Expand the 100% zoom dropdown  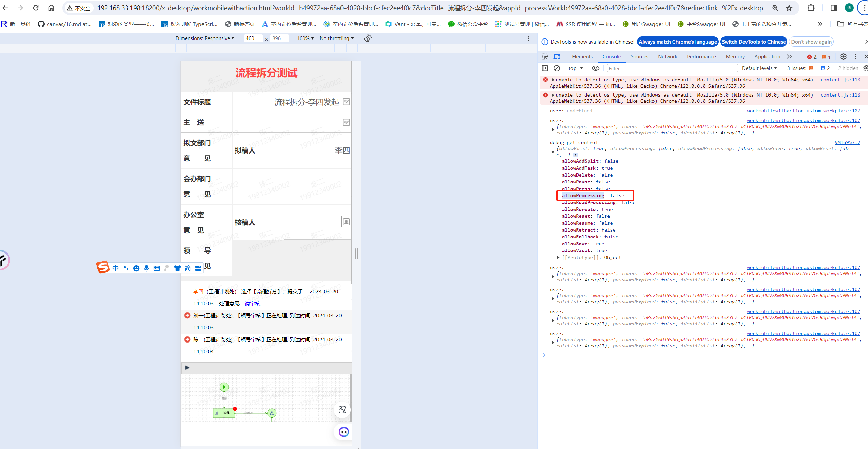[x=305, y=38]
